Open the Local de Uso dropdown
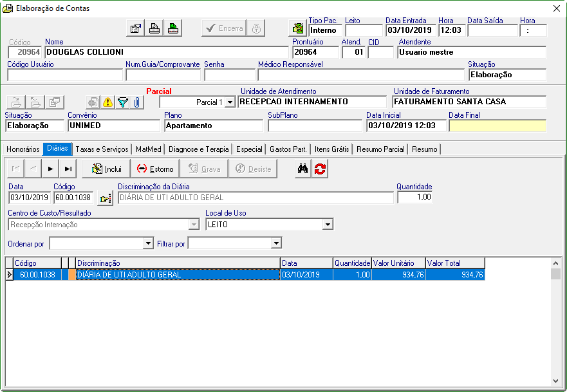This screenshot has height=392, width=567. click(328, 225)
